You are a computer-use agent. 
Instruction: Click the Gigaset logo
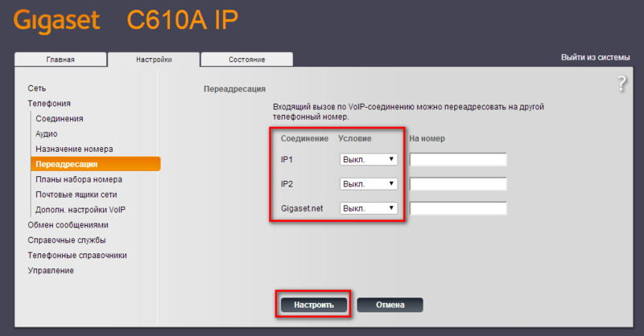point(56,21)
